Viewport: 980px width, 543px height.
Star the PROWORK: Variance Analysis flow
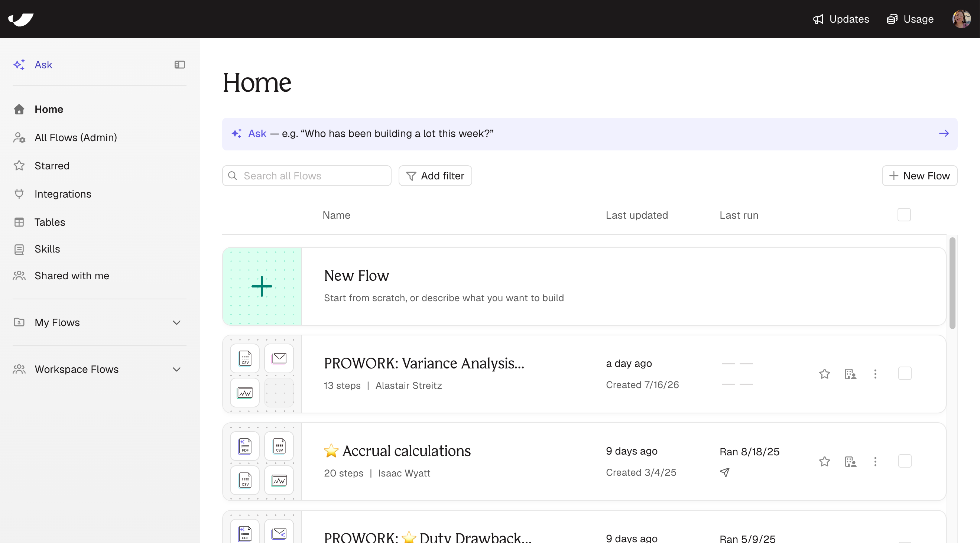tap(824, 374)
